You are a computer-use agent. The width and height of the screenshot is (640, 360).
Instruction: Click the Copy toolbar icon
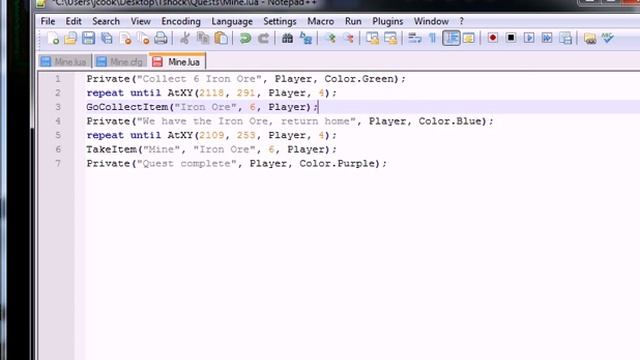pos(203,38)
